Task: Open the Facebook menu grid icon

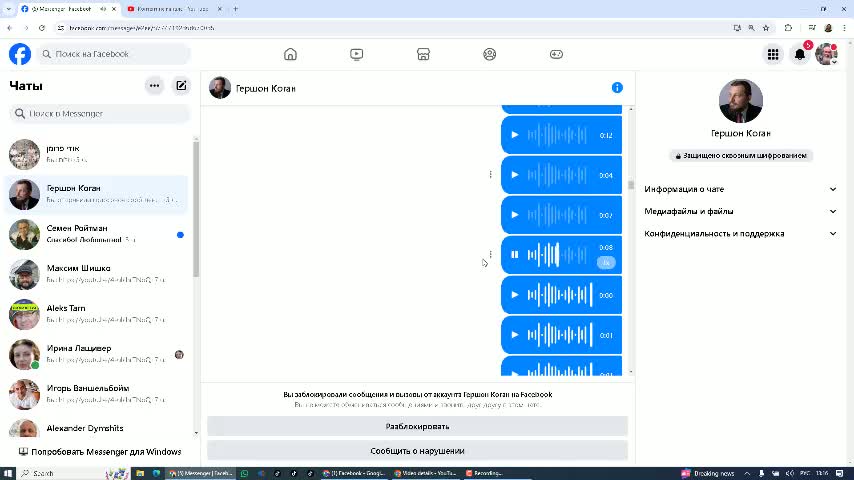Action: coord(773,54)
